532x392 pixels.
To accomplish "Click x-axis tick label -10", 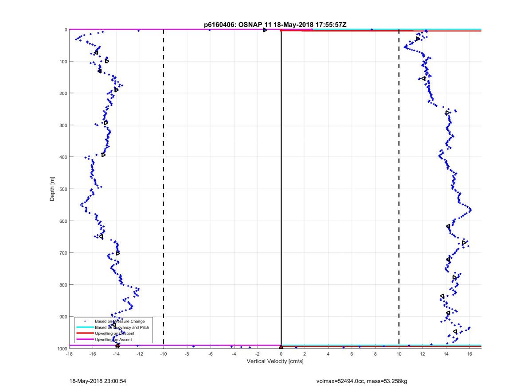I will (163, 354).
